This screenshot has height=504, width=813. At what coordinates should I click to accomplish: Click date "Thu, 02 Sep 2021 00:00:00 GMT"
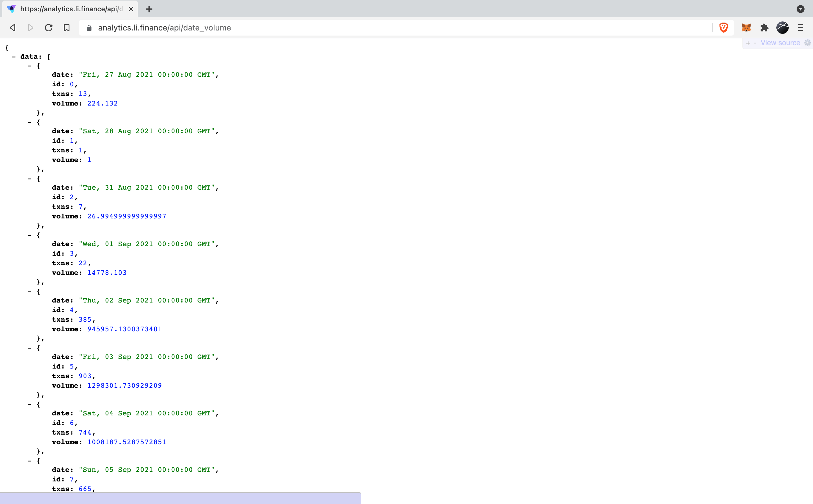(x=147, y=300)
